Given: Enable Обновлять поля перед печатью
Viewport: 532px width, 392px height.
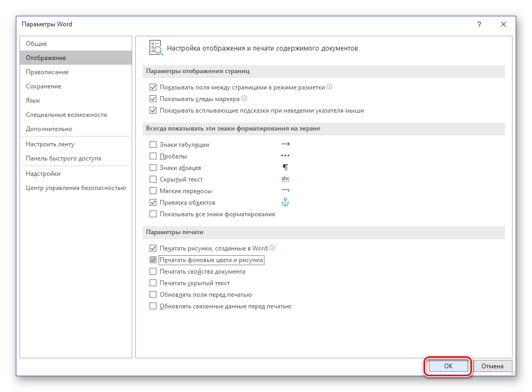Looking at the screenshot, I should [153, 295].
